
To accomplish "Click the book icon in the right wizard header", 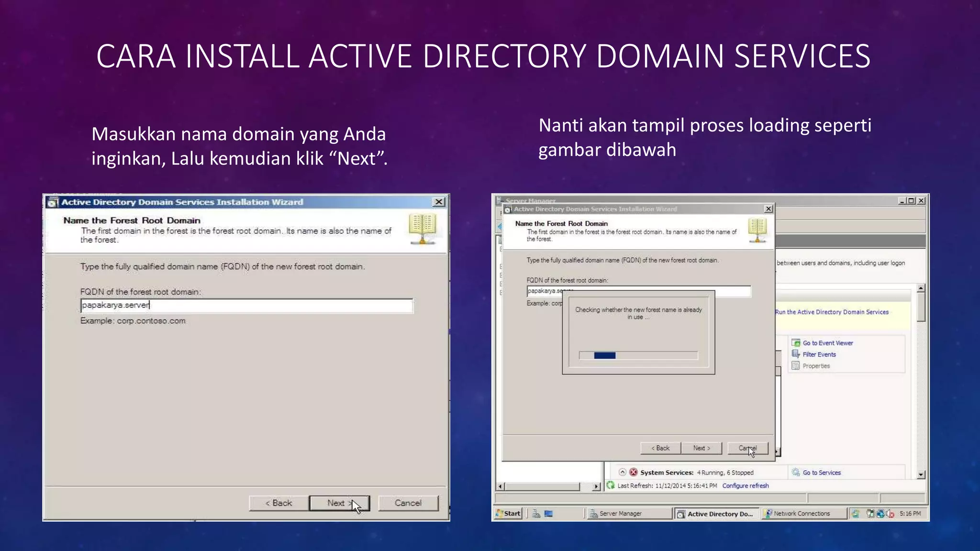I will (x=757, y=231).
